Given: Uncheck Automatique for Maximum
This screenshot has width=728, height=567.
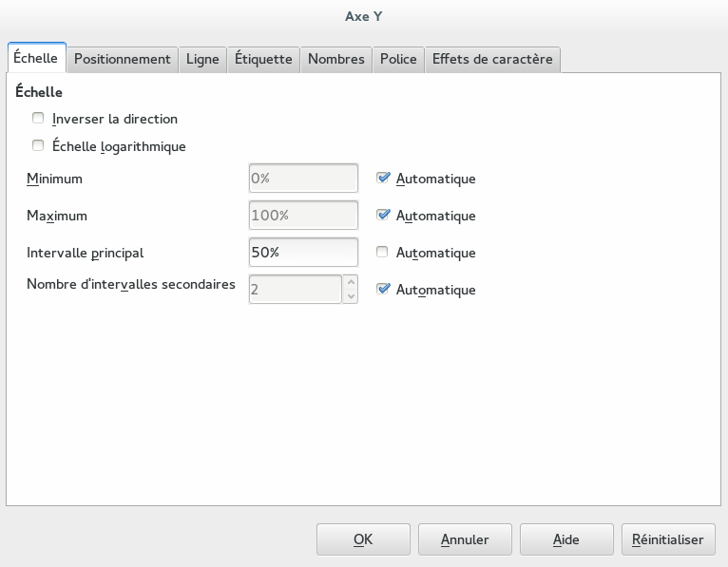Looking at the screenshot, I should coord(383,215).
